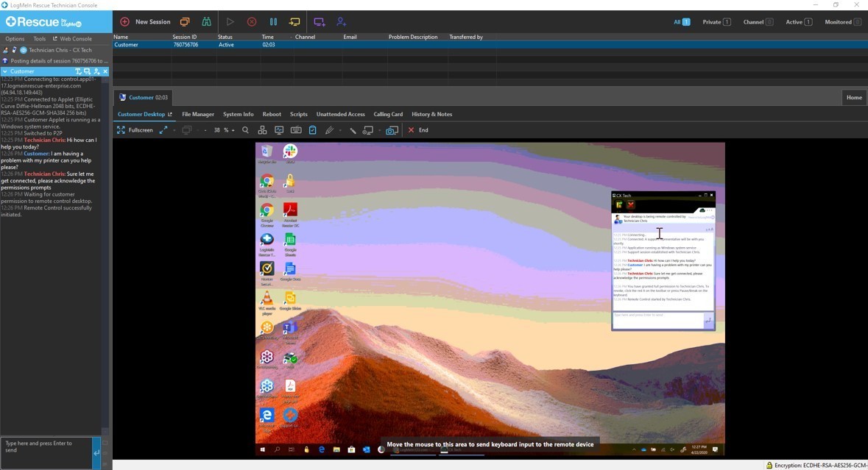Increase zoom with the plus button
Viewport: 868px width, 470px height.
[233, 130]
